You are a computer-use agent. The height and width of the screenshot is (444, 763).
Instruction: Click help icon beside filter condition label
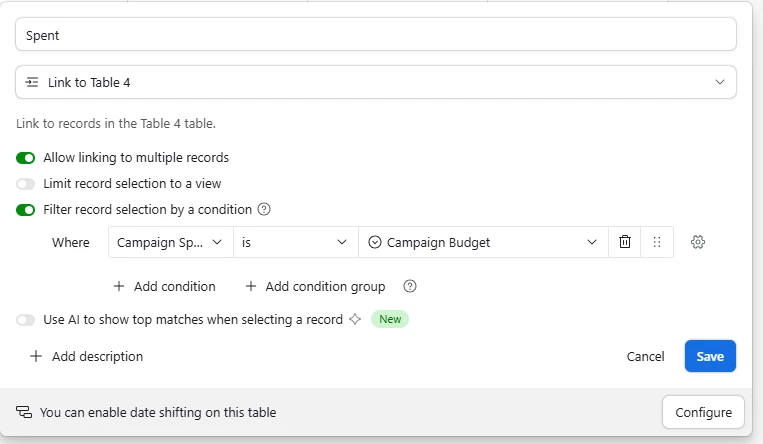pyautogui.click(x=264, y=209)
